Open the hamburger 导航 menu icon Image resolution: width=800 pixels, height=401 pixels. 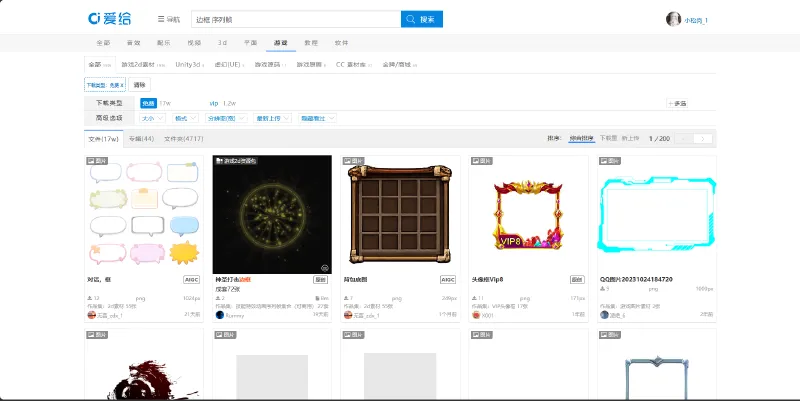(x=161, y=19)
